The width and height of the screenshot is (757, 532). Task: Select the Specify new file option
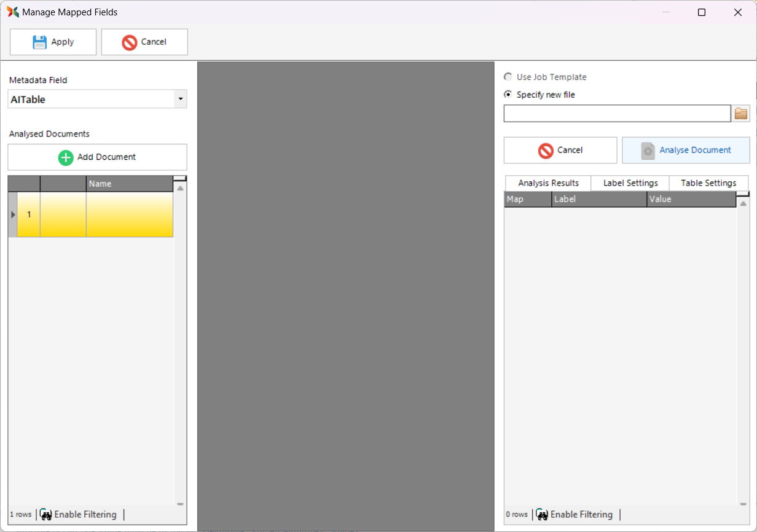pyautogui.click(x=508, y=95)
